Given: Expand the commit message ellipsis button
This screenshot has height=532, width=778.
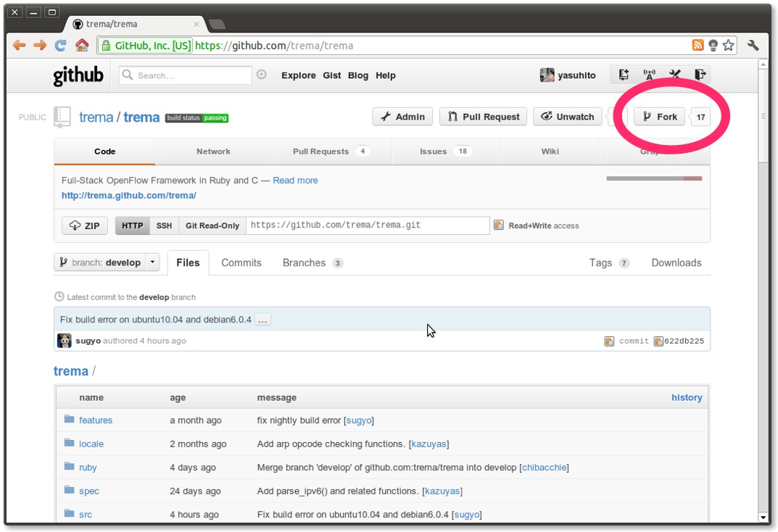Looking at the screenshot, I should click(262, 320).
